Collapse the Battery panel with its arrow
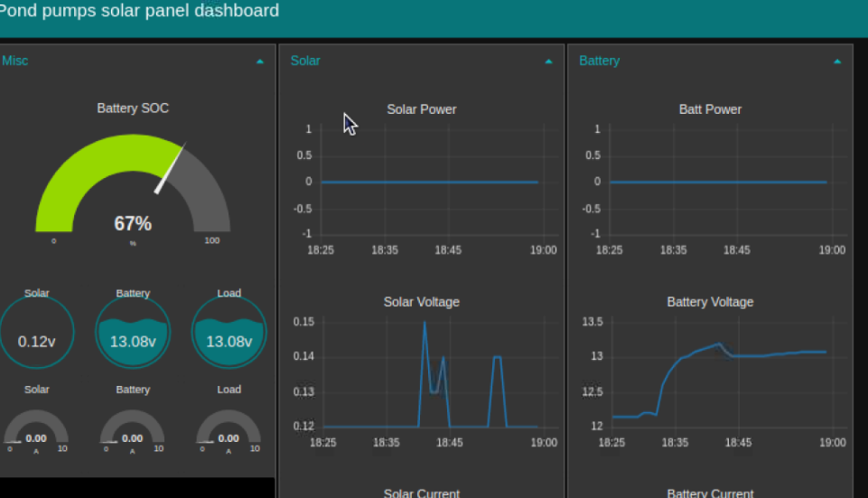Viewport: 868px width, 498px height. (837, 61)
